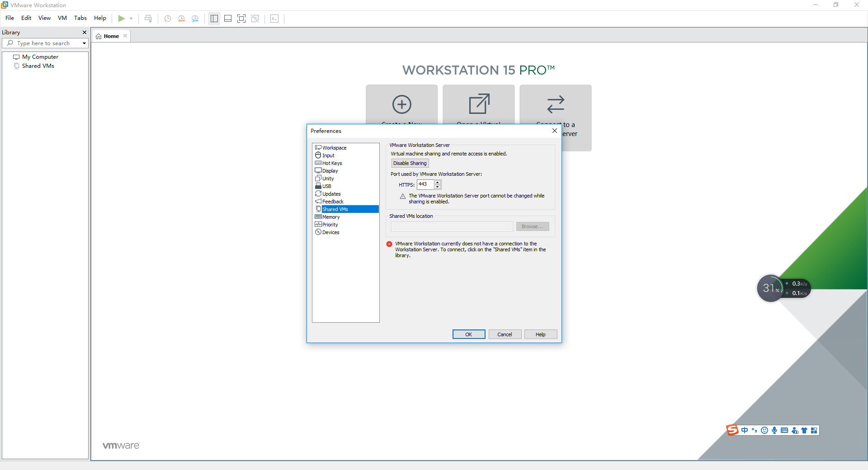Click the Shared VMs location field
This screenshot has width=868, height=470.
452,226
